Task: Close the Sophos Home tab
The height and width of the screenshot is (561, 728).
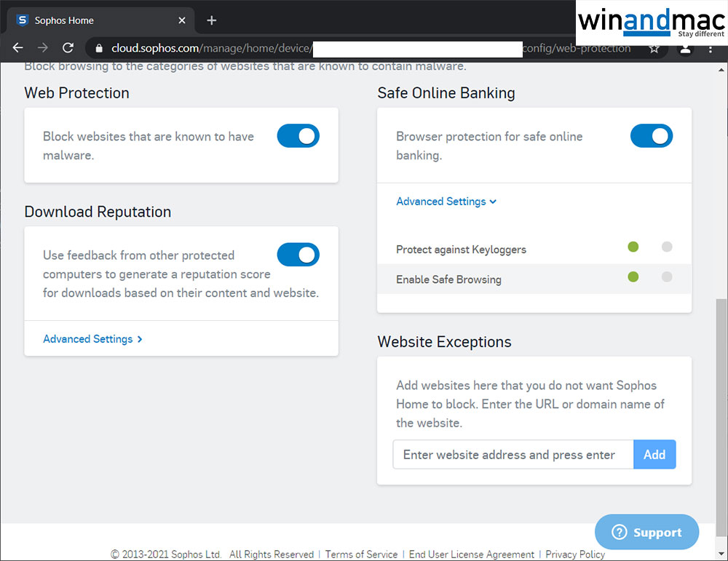Action: coord(182,20)
